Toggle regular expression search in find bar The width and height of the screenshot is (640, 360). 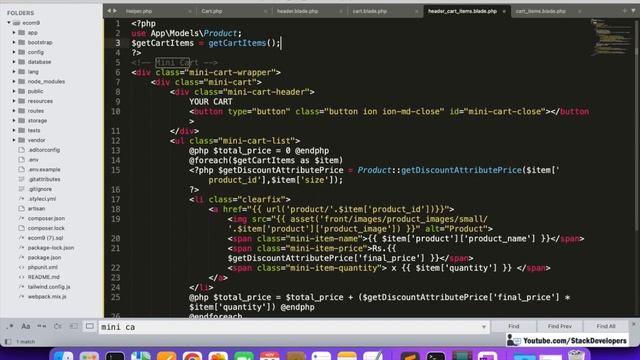[10, 326]
